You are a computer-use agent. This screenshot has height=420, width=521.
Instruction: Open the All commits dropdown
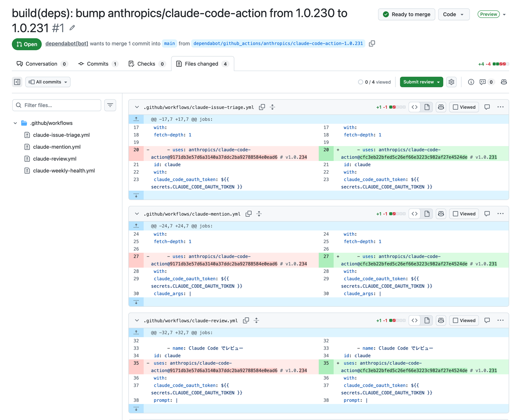(x=48, y=82)
